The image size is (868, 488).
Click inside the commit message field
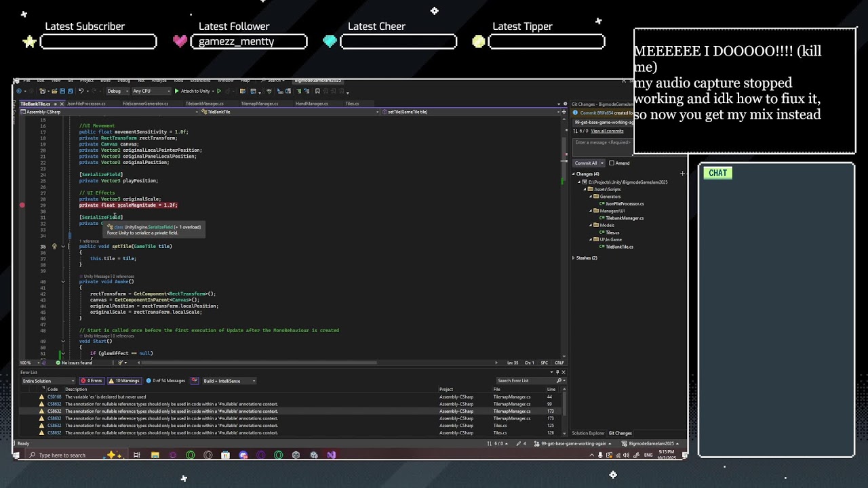tap(602, 147)
